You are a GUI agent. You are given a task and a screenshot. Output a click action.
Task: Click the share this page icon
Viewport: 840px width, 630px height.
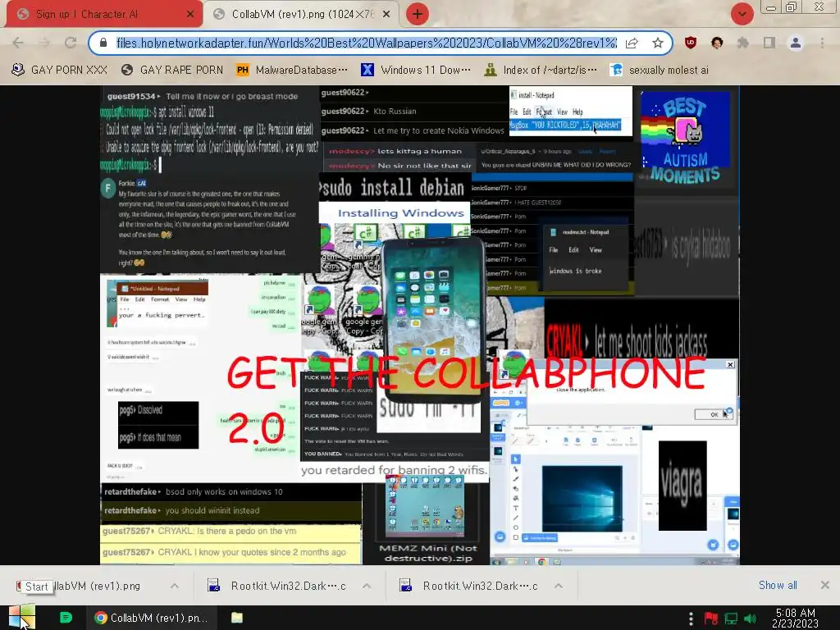click(632, 43)
